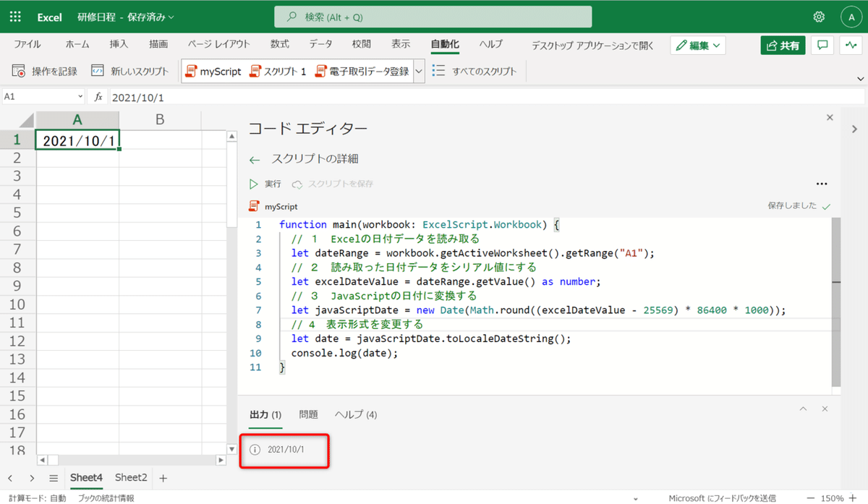Open the activity catch-up icon next to comments

click(x=850, y=45)
